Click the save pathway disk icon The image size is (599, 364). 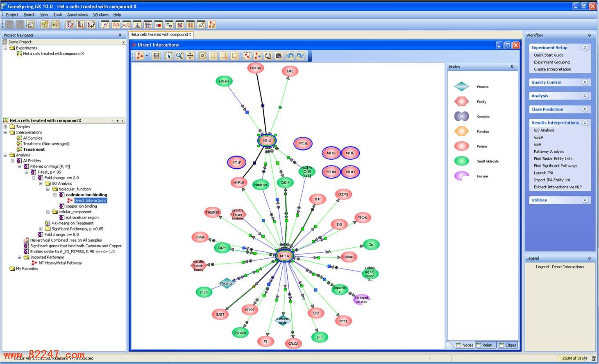click(x=157, y=56)
